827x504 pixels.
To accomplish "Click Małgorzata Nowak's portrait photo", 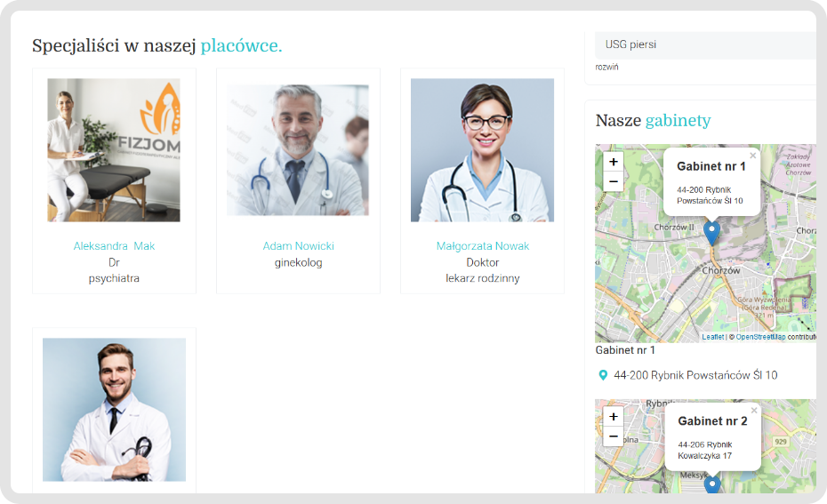I will click(482, 150).
